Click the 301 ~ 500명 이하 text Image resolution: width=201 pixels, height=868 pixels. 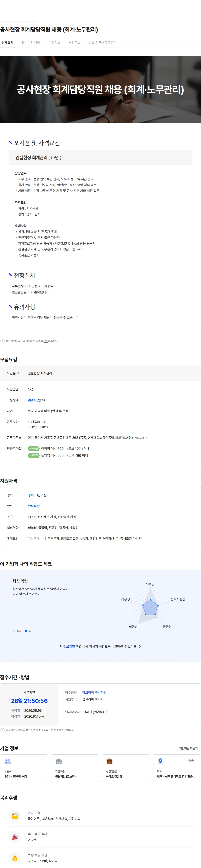(x=16, y=776)
